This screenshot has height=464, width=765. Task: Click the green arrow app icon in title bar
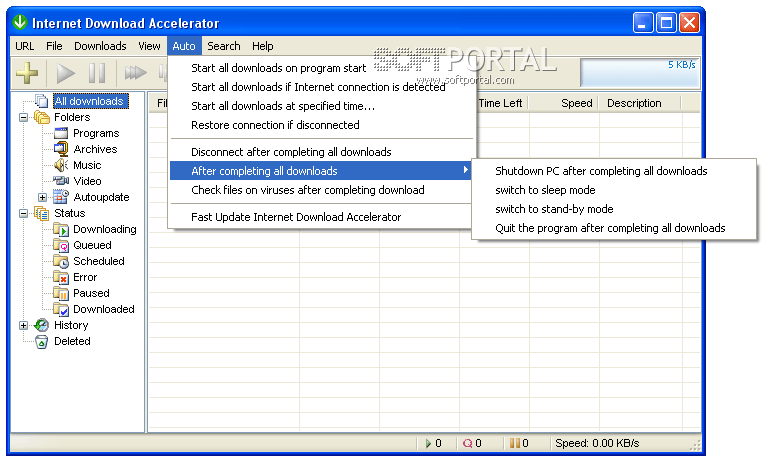click(20, 22)
